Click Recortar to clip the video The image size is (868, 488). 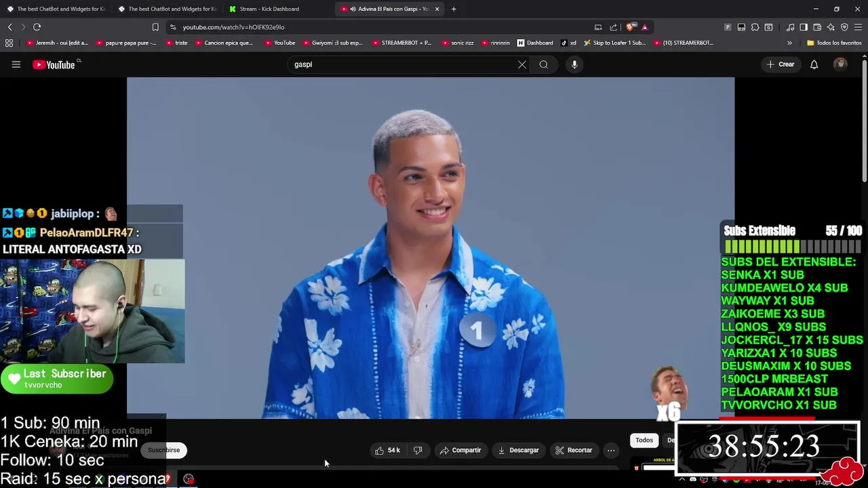[x=574, y=450]
